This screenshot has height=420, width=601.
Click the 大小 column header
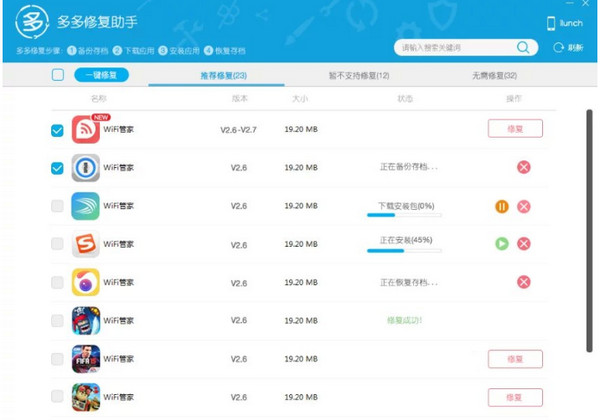300,98
